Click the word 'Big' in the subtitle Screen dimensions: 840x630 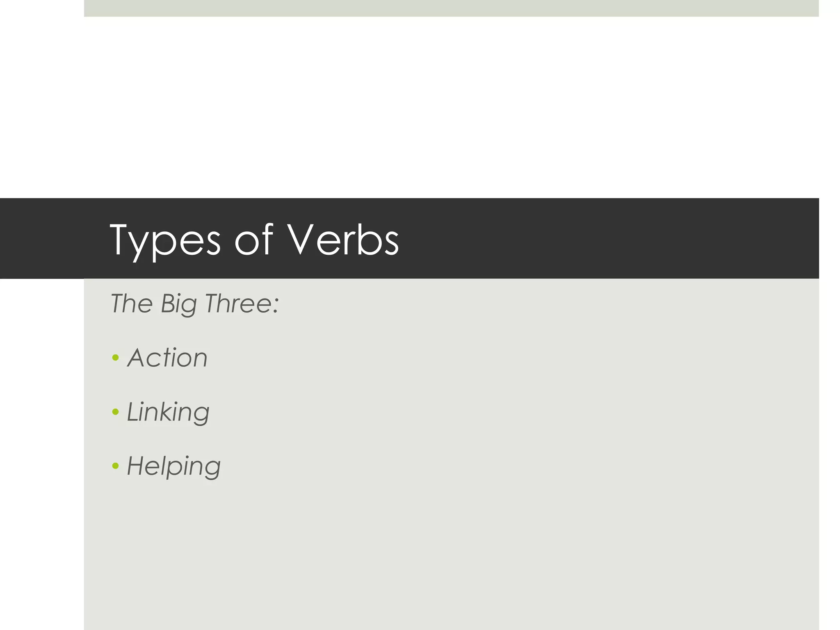point(178,304)
